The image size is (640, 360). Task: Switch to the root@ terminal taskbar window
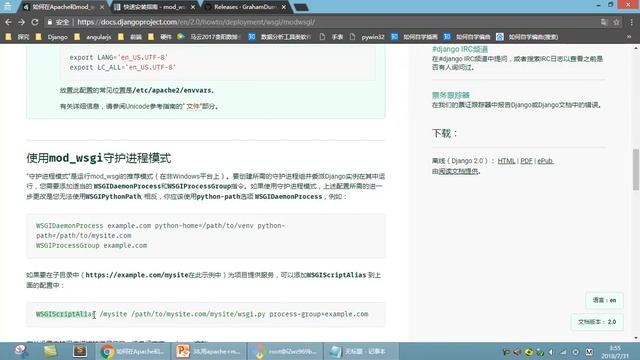284,351
